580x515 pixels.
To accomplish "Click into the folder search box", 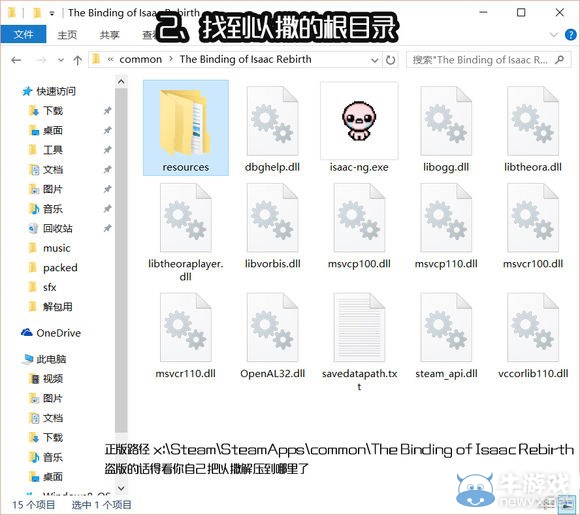I will pyautogui.click(x=488, y=60).
